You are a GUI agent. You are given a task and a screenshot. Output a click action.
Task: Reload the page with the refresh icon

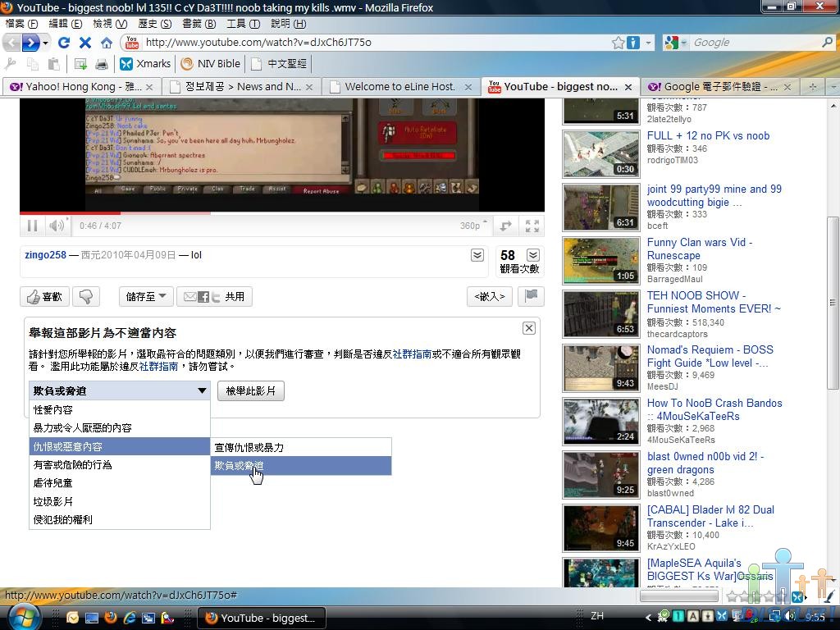[64, 43]
